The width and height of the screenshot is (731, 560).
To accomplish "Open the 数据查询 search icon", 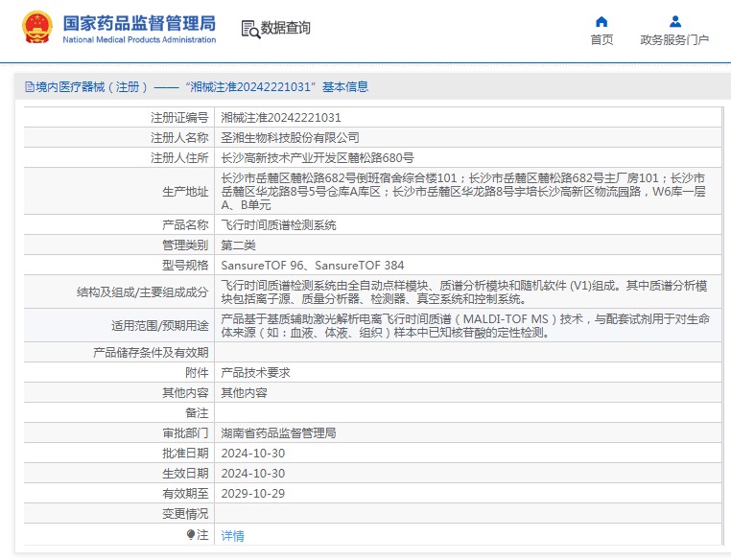I will pyautogui.click(x=250, y=29).
